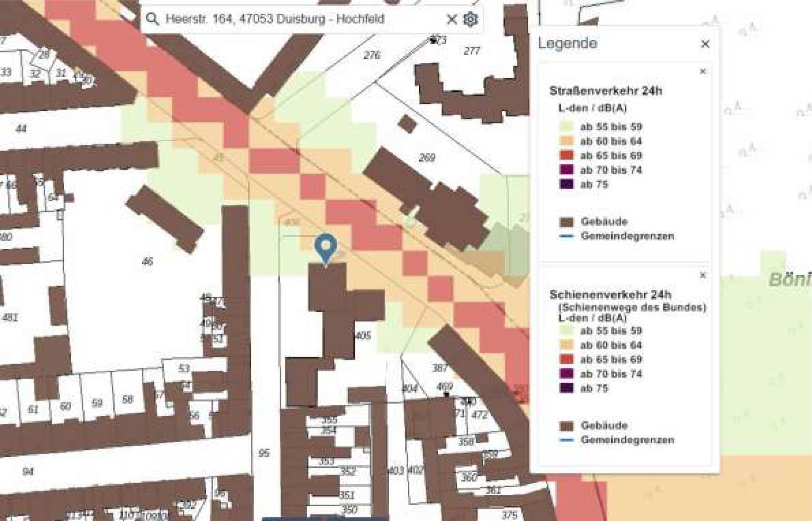Click Schienenverkehr 'ab 75' swatch
This screenshot has width=812, height=521.
(566, 388)
